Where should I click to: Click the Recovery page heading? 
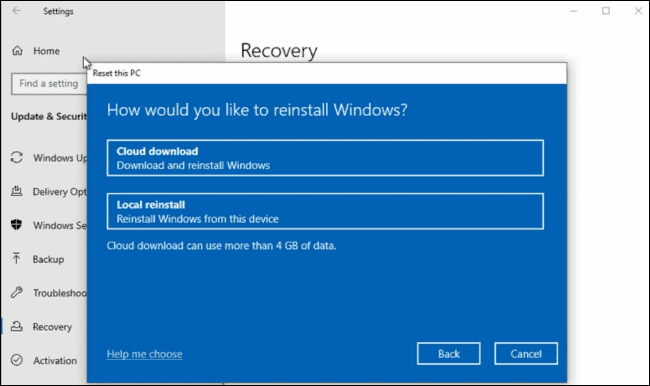(279, 51)
